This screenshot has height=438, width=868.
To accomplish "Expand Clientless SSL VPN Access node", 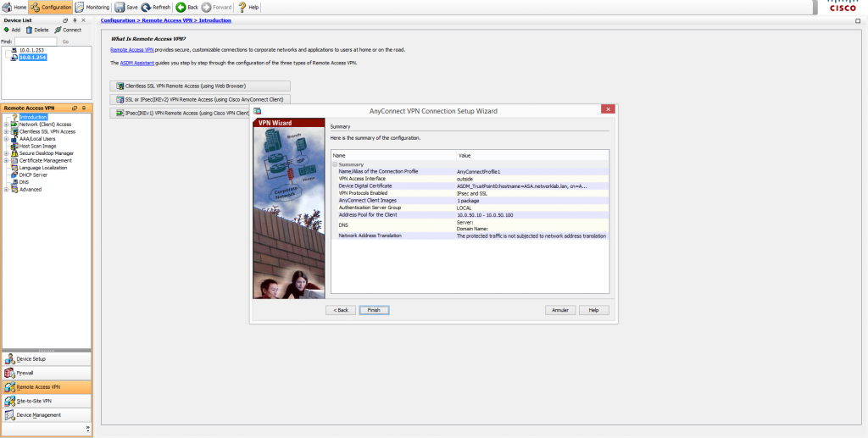I will tap(6, 131).
